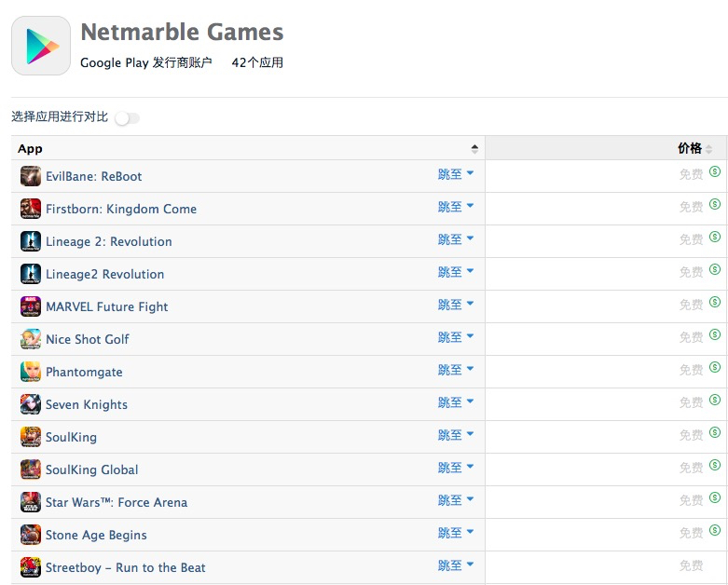Screen dimensions: 728x585
Task: Expand the 跳至 dropdown for Lineage 2: Revolution
Action: click(456, 239)
